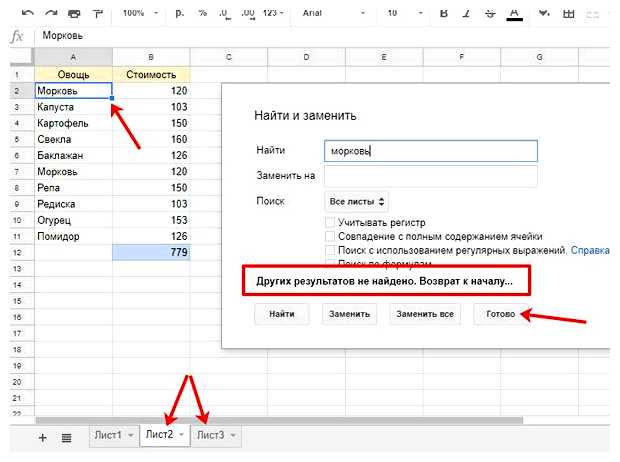Open the fill color picker
Image resolution: width=620 pixels, height=462 pixels.
coord(544,13)
